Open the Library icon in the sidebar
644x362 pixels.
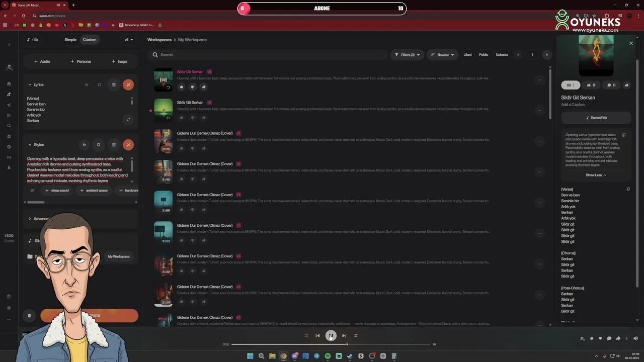(9, 115)
